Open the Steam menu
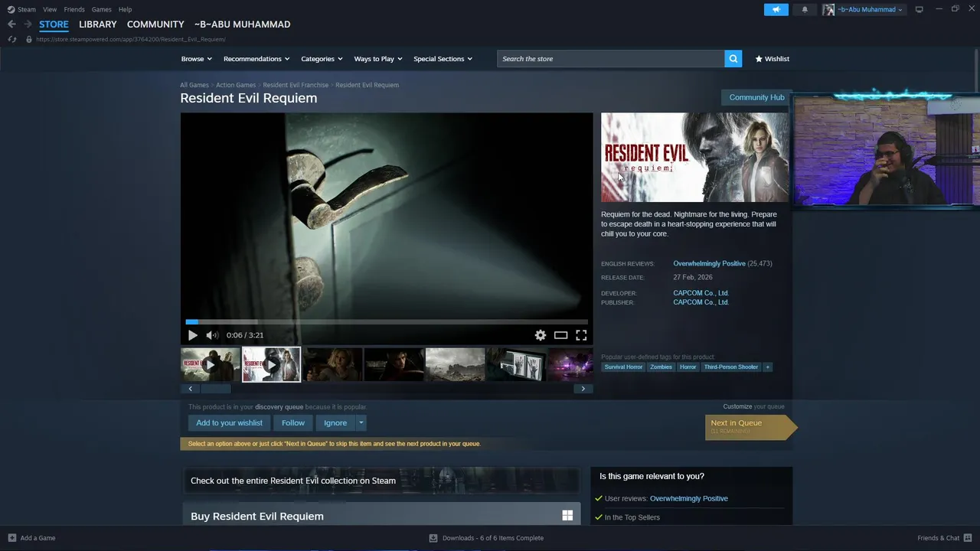The height and width of the screenshot is (551, 980). pyautogui.click(x=27, y=9)
